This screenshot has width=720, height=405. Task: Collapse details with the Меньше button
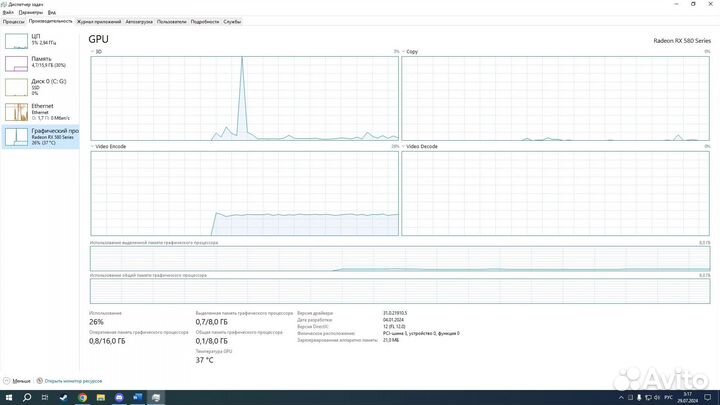point(17,381)
